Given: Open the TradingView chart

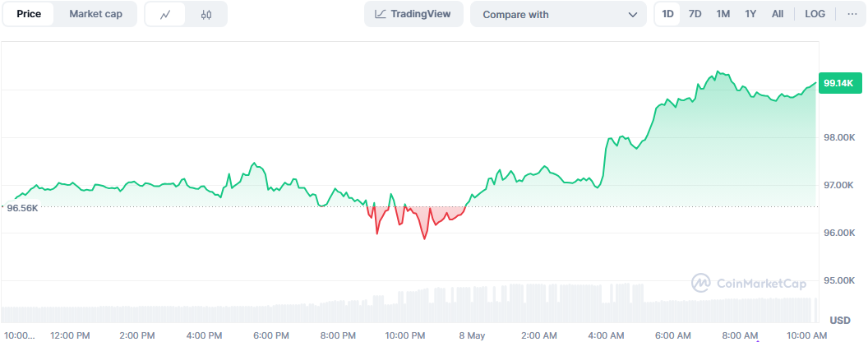Looking at the screenshot, I should point(413,14).
